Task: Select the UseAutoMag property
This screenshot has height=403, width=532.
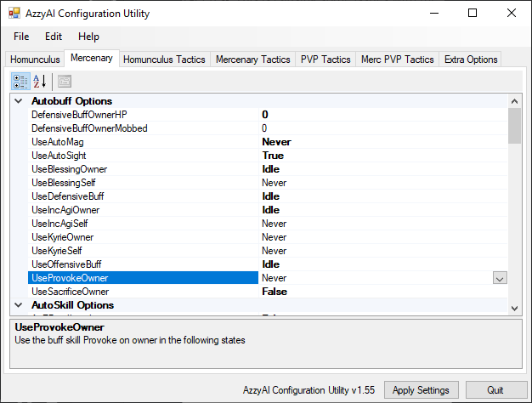Action: point(143,142)
